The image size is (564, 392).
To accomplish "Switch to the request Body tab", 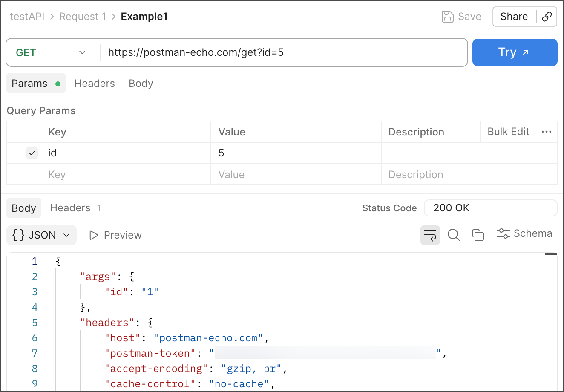I will pos(141,84).
